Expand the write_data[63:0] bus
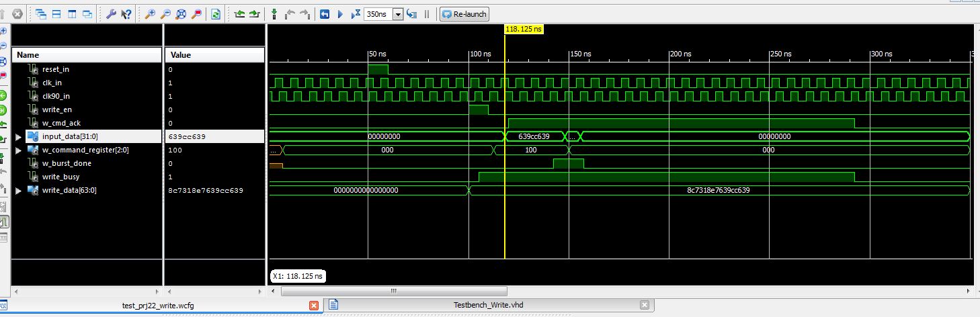The height and width of the screenshot is (317, 980). (18, 190)
